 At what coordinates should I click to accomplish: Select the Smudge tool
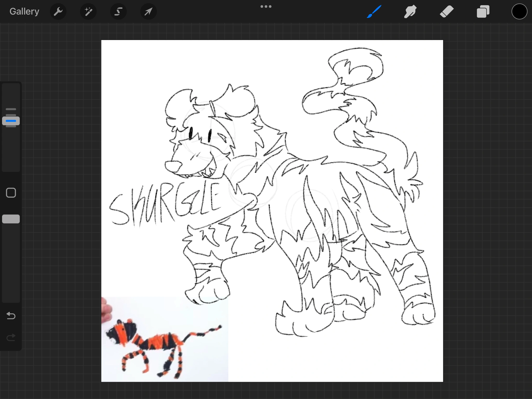tap(410, 11)
